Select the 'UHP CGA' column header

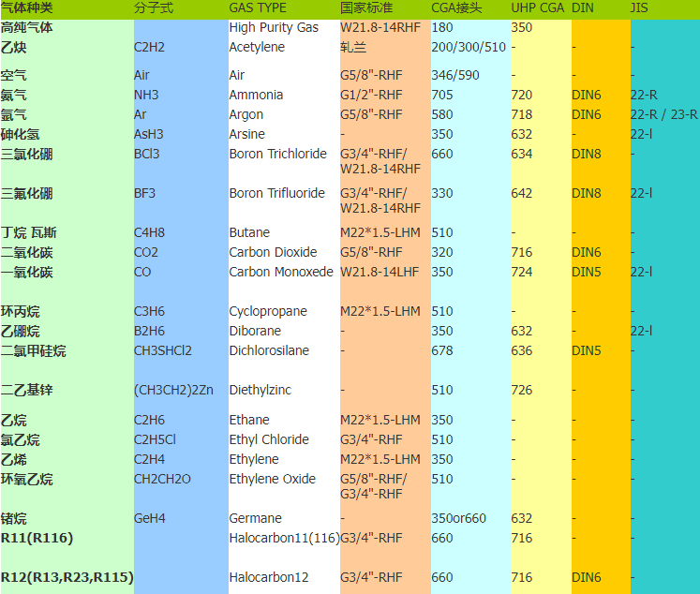(538, 8)
